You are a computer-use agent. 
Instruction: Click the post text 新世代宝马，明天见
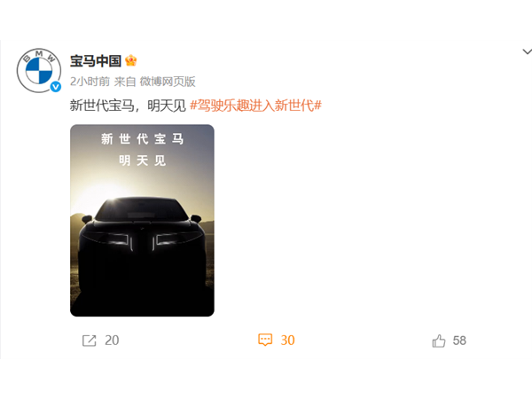[x=128, y=106]
